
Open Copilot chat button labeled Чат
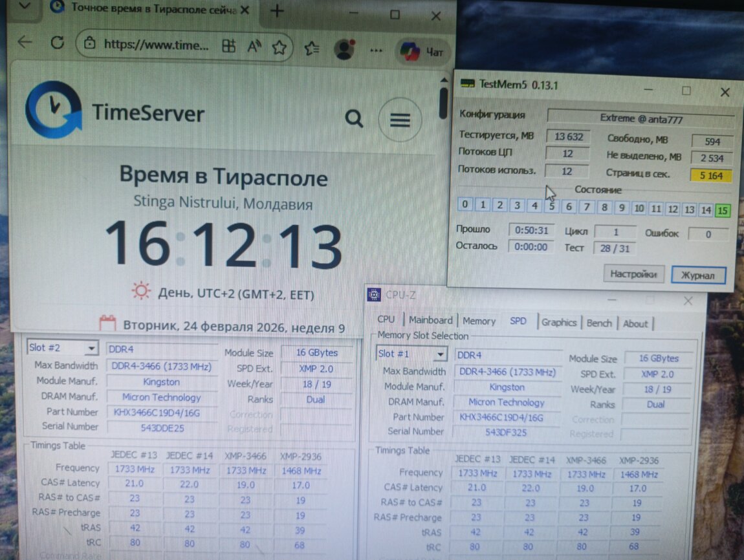click(x=422, y=51)
